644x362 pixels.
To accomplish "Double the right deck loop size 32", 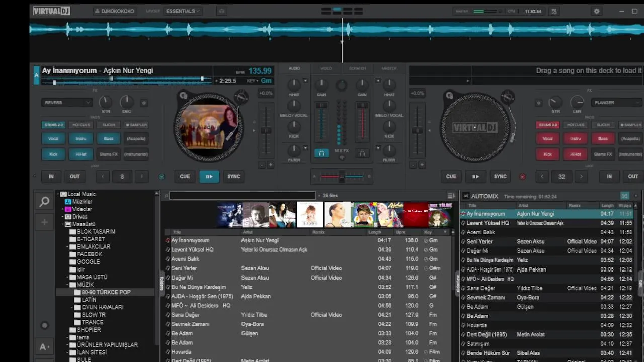I will pyautogui.click(x=581, y=176).
